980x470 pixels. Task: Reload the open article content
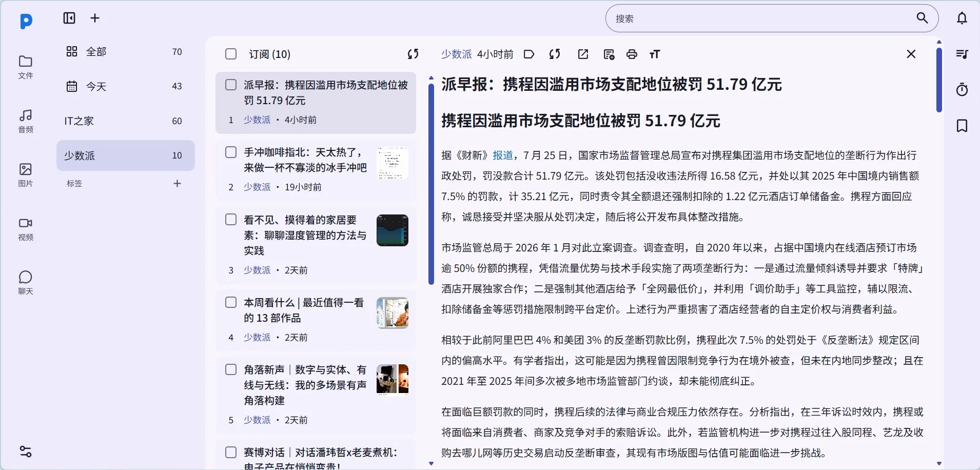click(555, 54)
